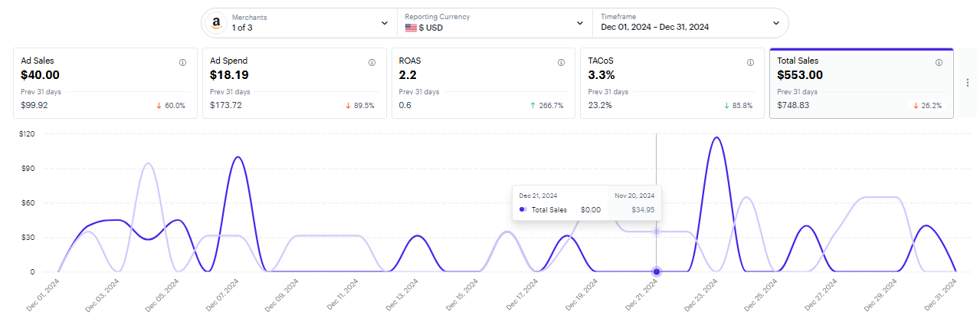Click the Total Sales legend dot in tooltip
The width and height of the screenshot is (980, 322).
tap(523, 209)
